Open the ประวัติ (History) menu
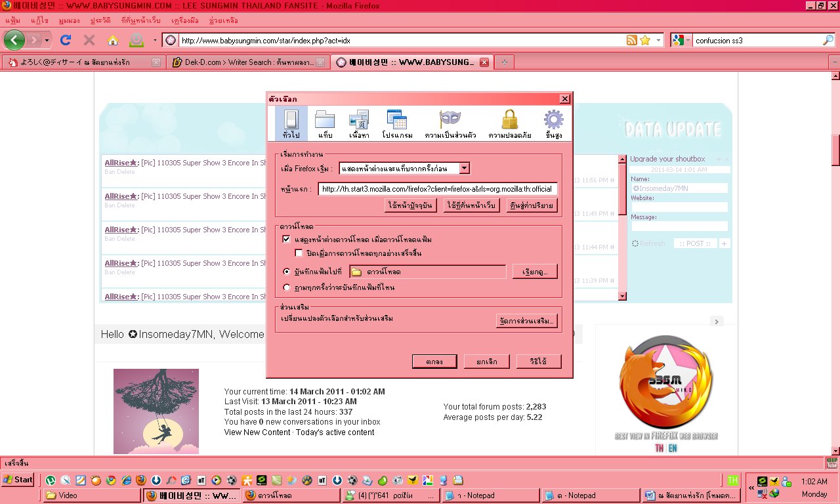Screen dimensions: 840x504 pos(100,20)
